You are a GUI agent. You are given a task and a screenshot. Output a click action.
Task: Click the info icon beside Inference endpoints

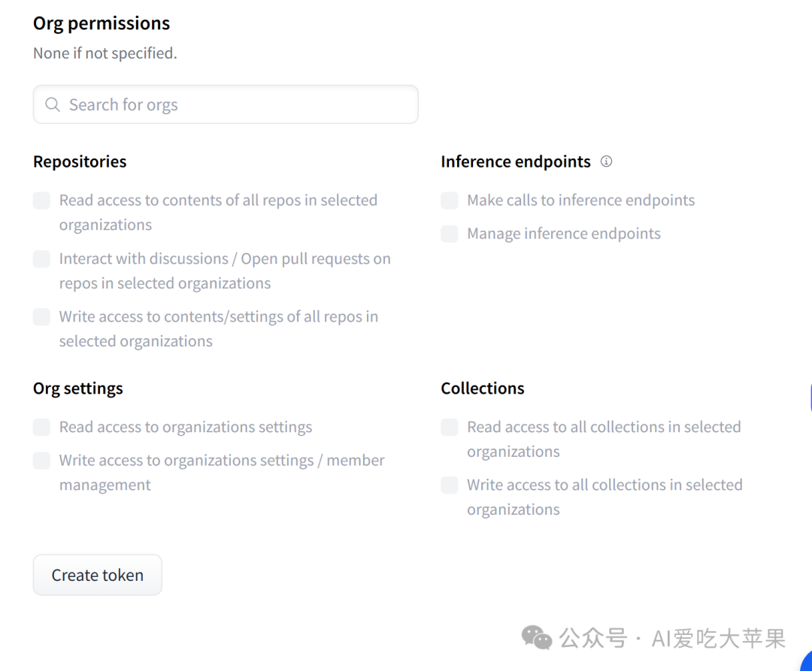[x=606, y=162]
